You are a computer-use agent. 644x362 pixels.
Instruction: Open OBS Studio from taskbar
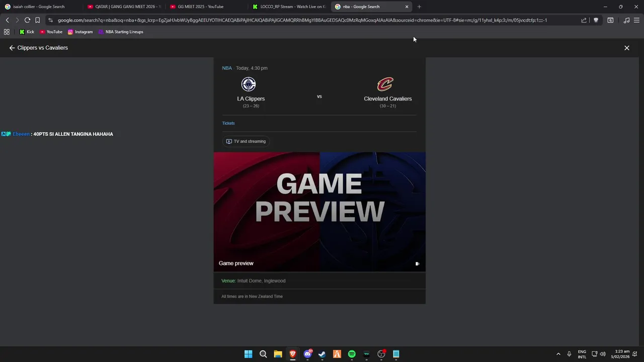coord(381,354)
